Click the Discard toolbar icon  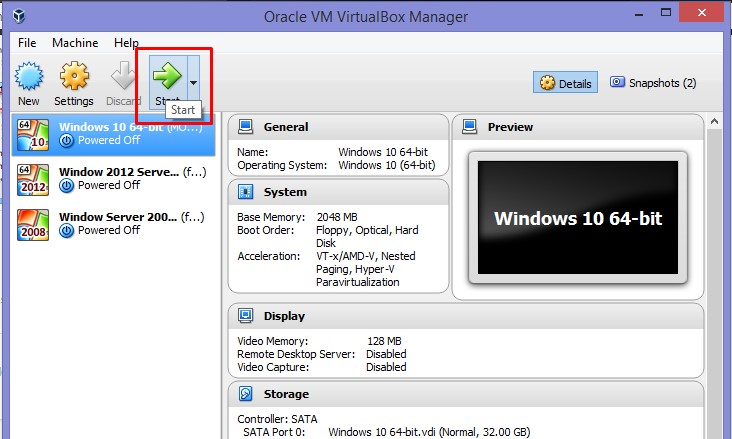coord(123,77)
